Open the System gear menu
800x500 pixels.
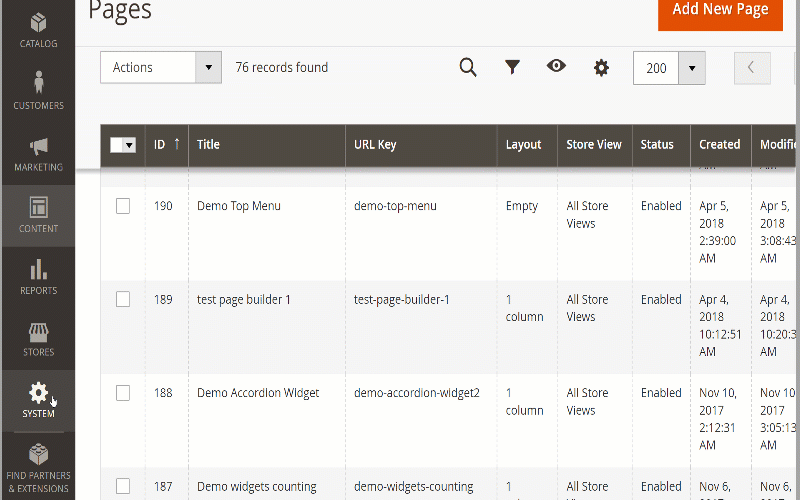pos(38,399)
